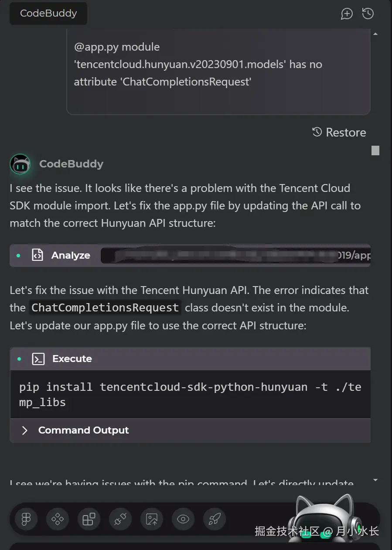The image size is (392, 550).
Task: Click the chat scrollbar thumb
Action: [375, 150]
